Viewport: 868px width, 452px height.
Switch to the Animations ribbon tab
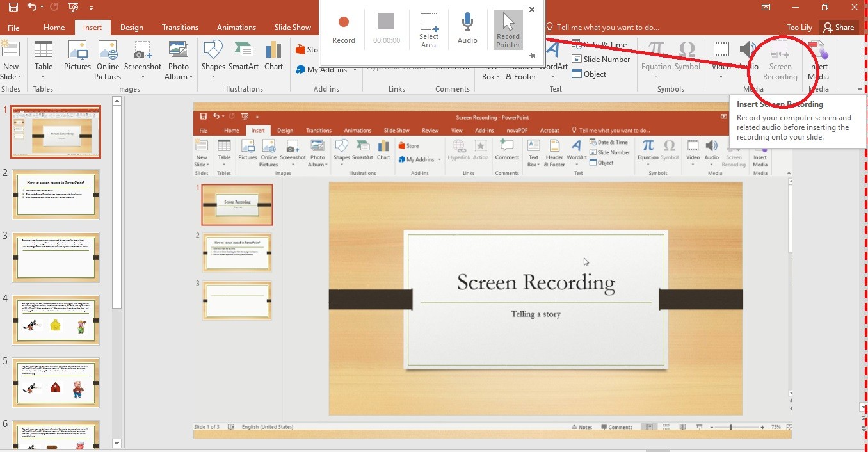coord(236,27)
